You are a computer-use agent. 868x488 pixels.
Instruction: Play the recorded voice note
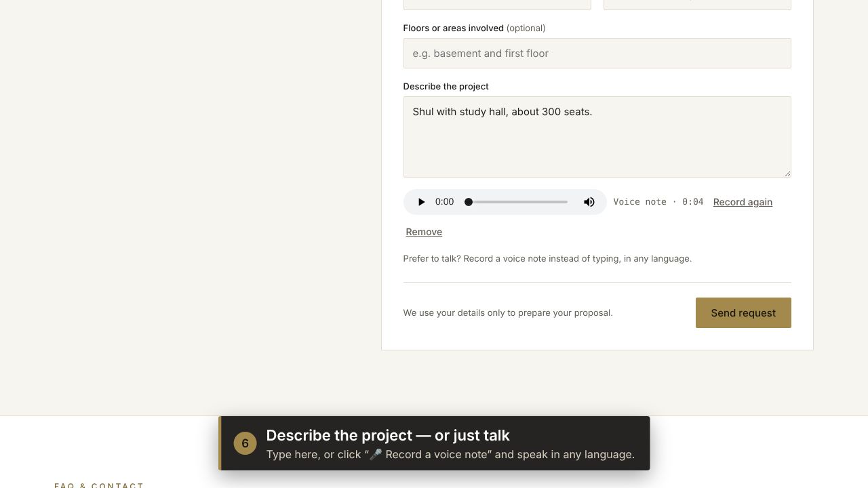(421, 202)
